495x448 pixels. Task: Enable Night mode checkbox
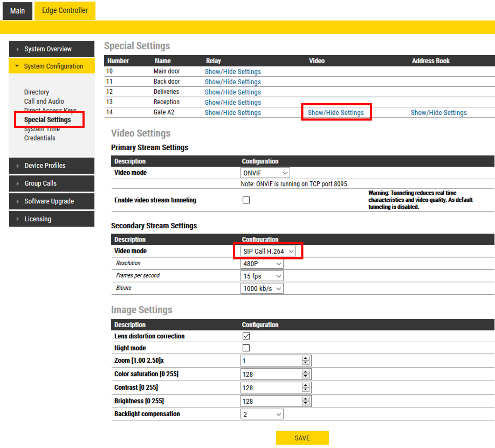[246, 348]
